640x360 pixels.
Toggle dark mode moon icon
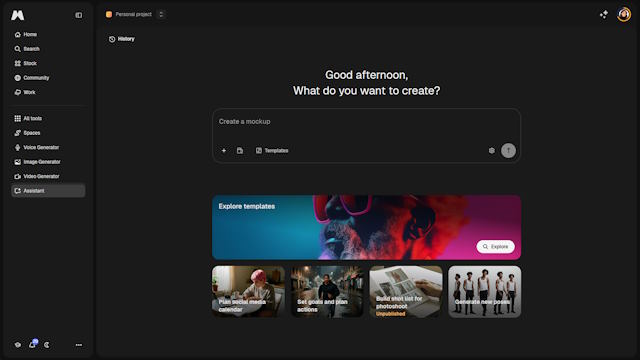coord(47,345)
